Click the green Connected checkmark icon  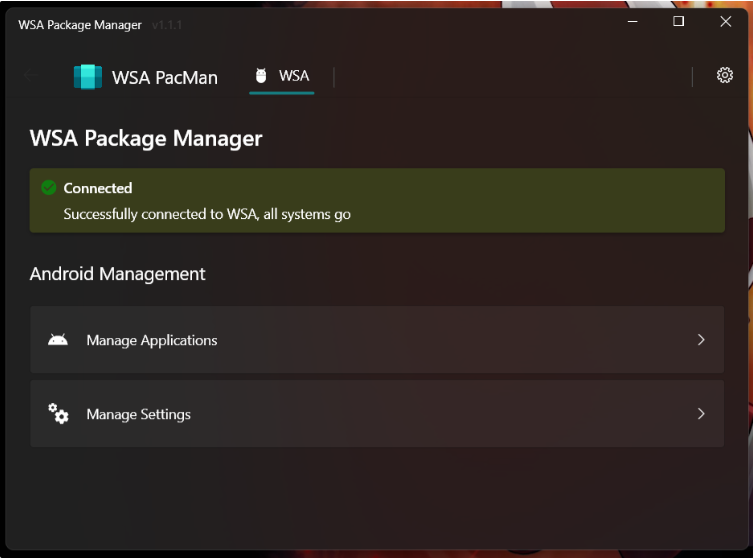tap(48, 188)
